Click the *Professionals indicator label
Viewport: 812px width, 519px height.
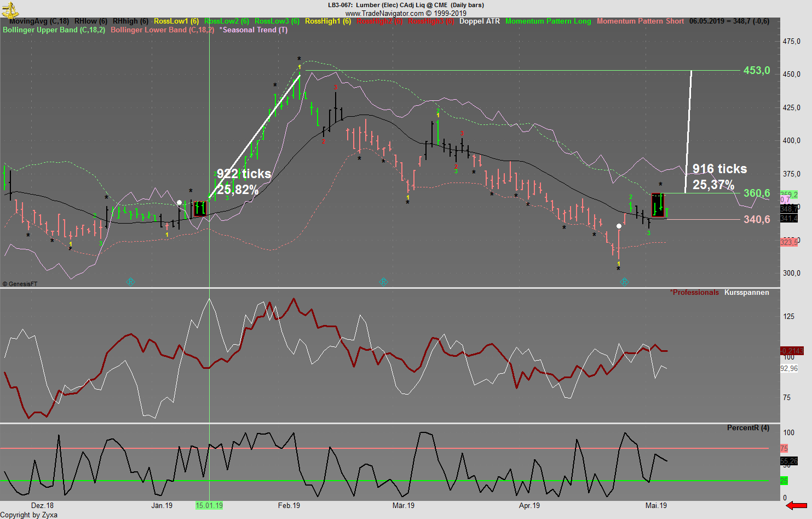click(x=694, y=293)
